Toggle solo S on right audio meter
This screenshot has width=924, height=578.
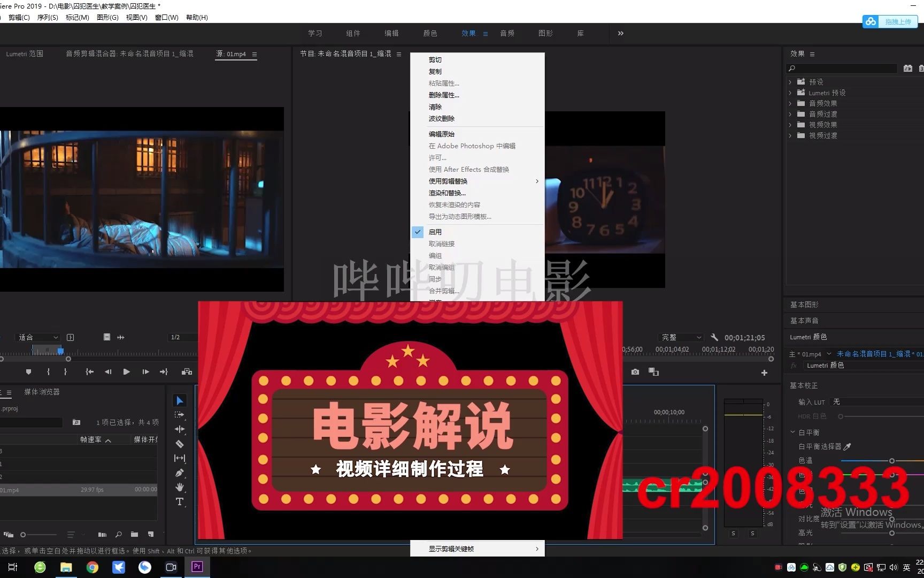point(752,534)
